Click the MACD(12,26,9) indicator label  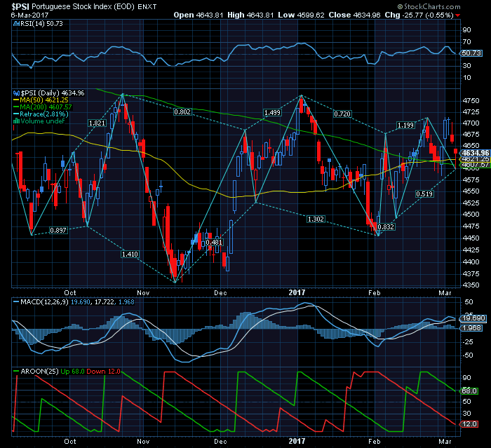[44, 302]
